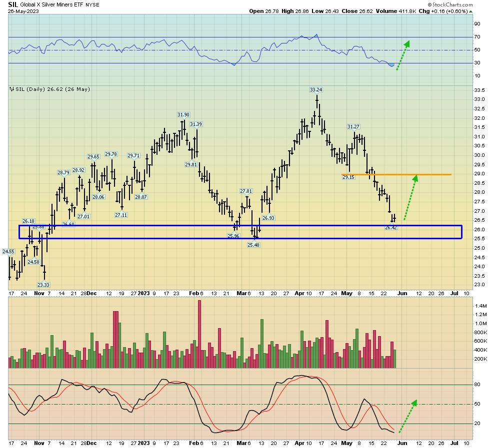The width and height of the screenshot is (495, 448).
Task: Click the SIL ticker symbol title
Action: [13, 4]
